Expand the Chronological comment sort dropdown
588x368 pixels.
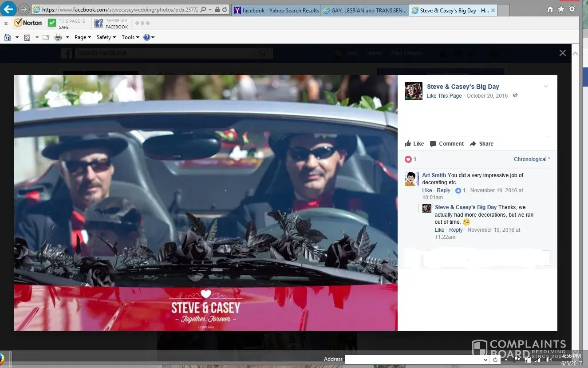532,159
